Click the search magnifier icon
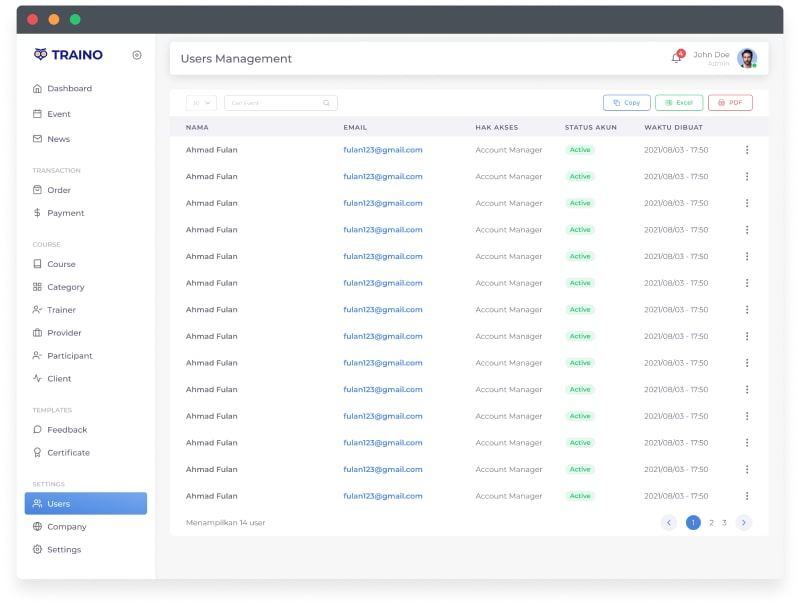800x608 pixels. point(326,103)
